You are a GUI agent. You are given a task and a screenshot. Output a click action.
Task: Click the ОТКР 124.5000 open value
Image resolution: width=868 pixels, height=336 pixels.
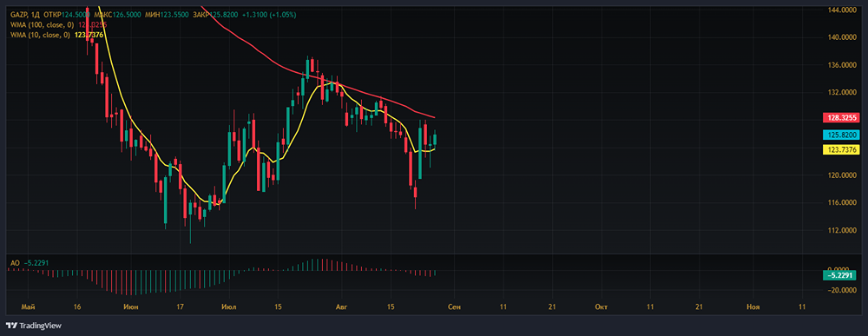67,15
